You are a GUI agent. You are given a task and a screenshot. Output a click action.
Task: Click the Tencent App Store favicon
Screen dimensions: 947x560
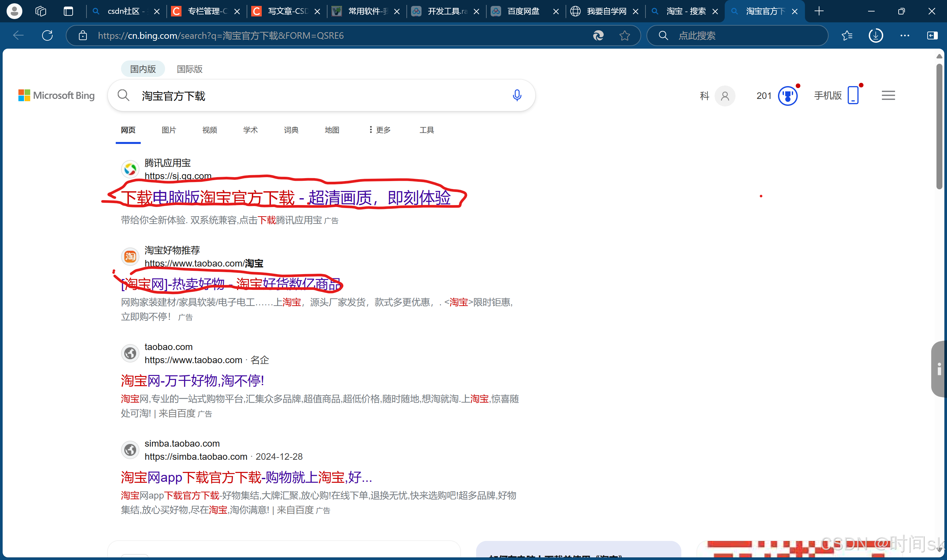coord(130,169)
